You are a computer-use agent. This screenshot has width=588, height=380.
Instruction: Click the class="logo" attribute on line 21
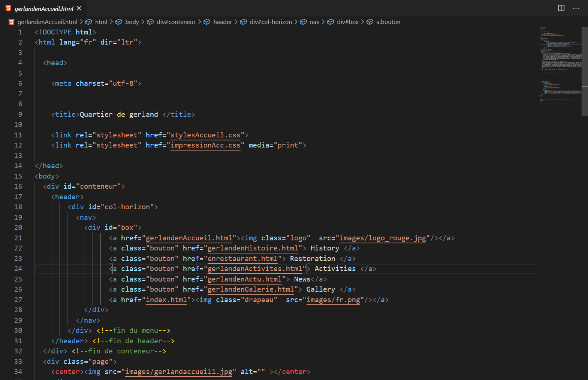(286, 238)
